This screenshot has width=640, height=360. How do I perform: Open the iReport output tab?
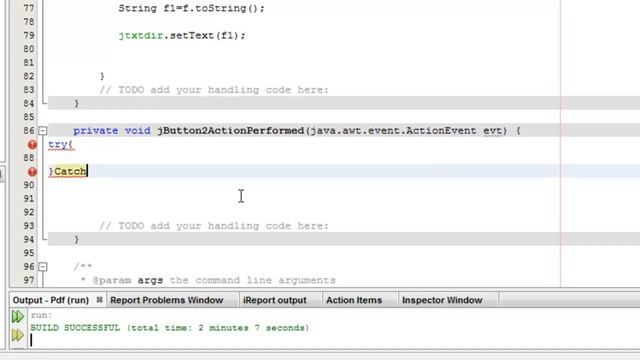(275, 300)
